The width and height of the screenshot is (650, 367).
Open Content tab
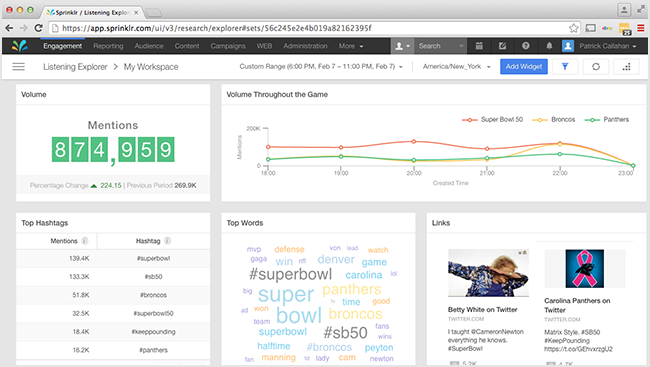[187, 46]
